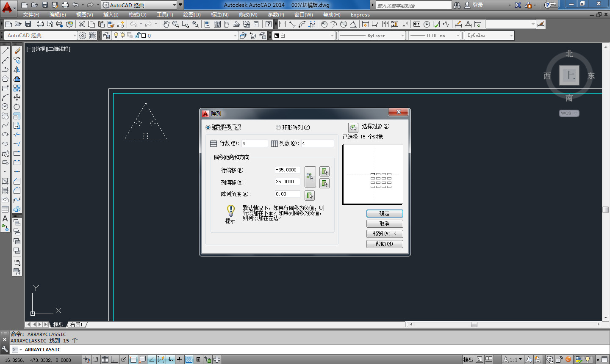Click the Cut scissors icon
610x364 pixels.
point(82,24)
